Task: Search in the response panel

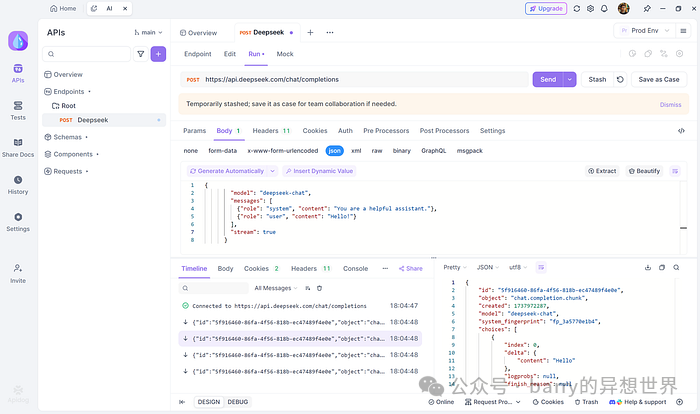Action: click(676, 268)
